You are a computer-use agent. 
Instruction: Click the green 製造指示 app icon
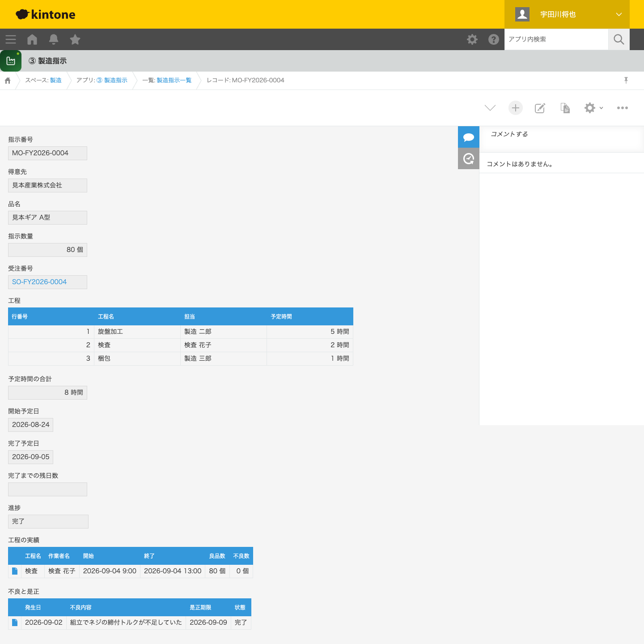11,61
